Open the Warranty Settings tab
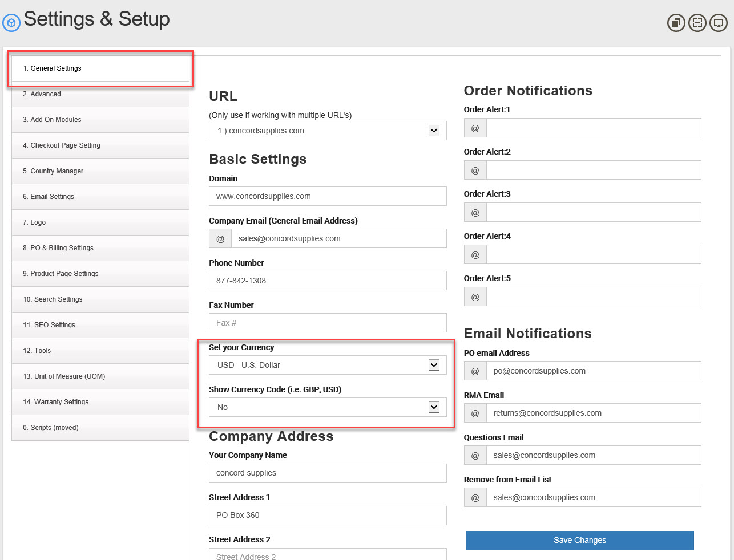 pyautogui.click(x=100, y=402)
